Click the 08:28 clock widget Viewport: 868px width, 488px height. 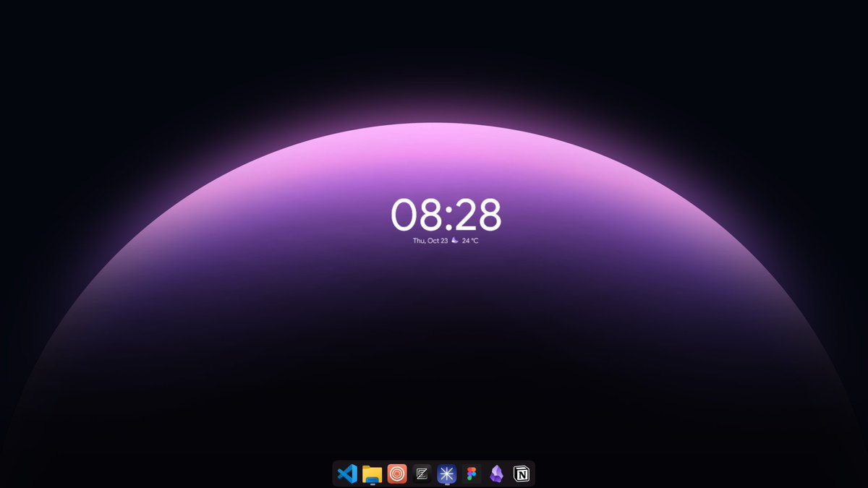click(446, 215)
